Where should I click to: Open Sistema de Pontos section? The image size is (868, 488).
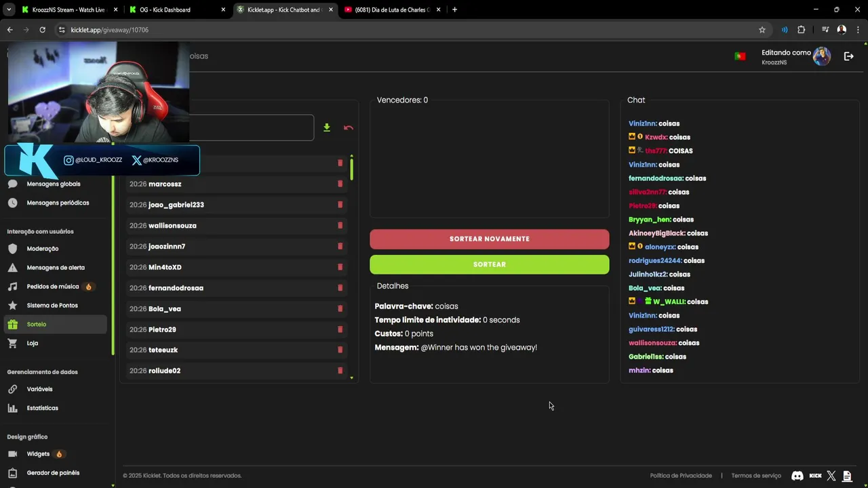[52, 306]
